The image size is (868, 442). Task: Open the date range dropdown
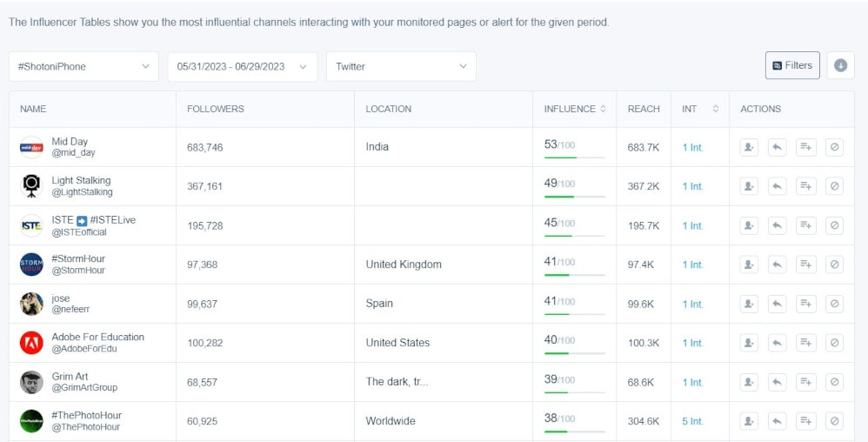[243, 66]
